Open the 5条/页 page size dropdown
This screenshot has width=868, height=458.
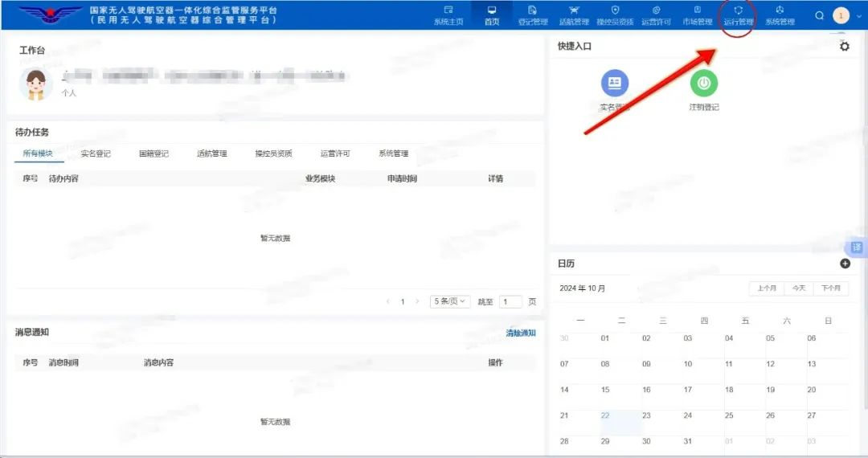point(450,301)
